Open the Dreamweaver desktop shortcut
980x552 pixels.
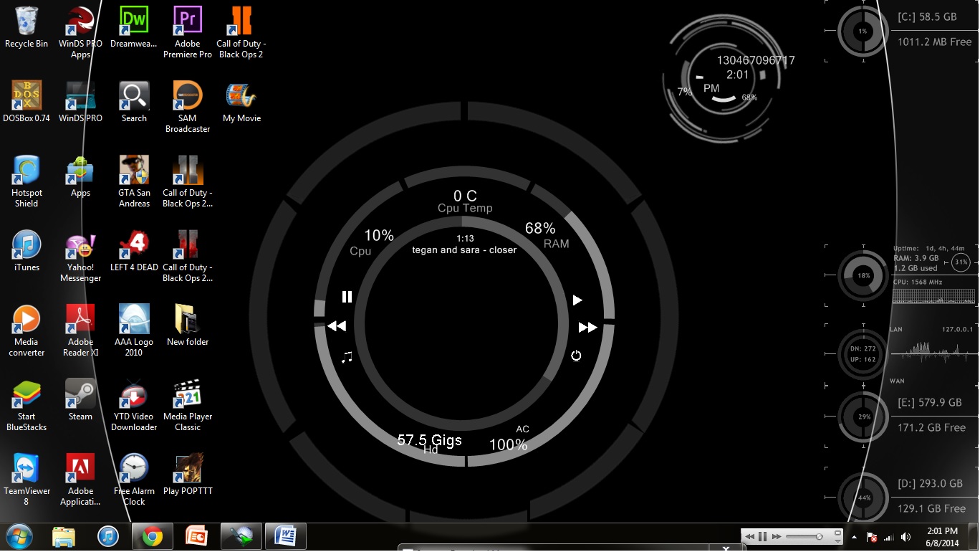click(134, 28)
